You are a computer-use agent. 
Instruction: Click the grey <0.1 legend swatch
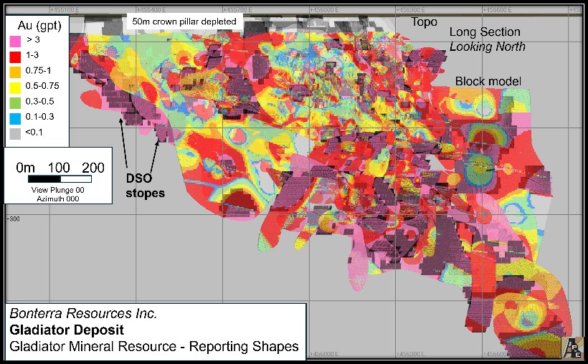coord(13,133)
